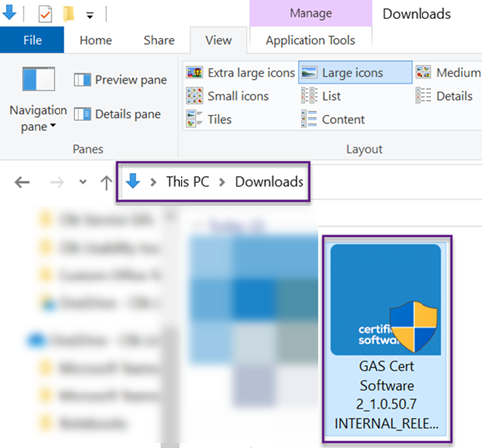Choose Details layout
This screenshot has height=448, width=482.
tap(443, 96)
